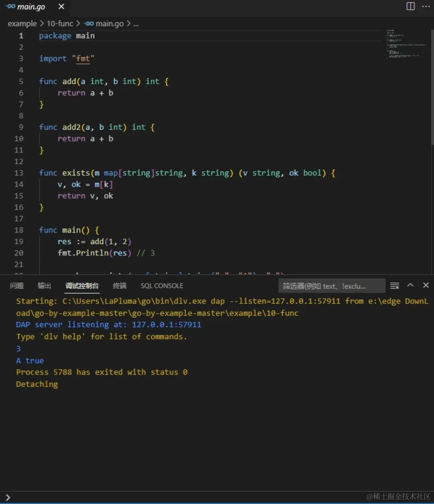Image resolution: width=434 pixels, height=504 pixels.
Task: Open the editor more actions ellipsis menu
Action: click(426, 6)
